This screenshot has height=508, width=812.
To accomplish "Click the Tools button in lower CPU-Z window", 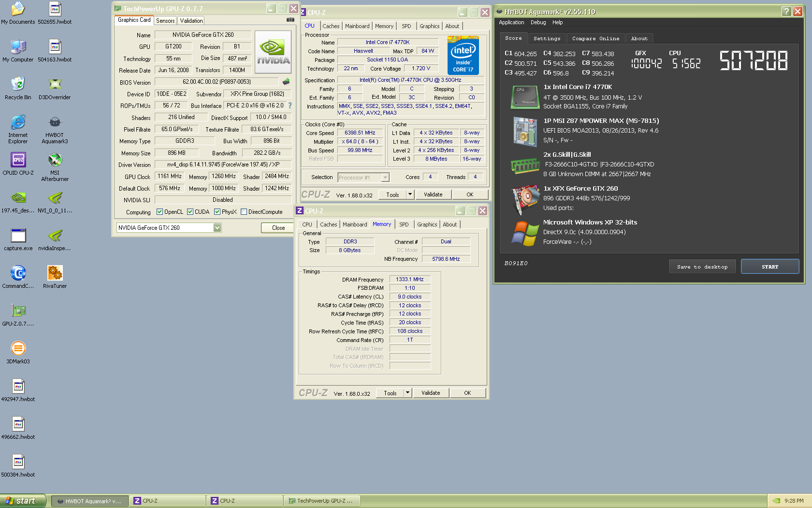I will click(390, 393).
